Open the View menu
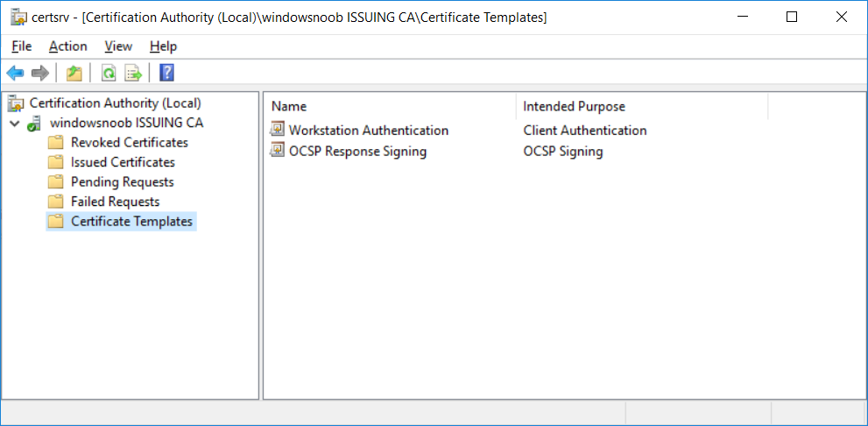 118,46
